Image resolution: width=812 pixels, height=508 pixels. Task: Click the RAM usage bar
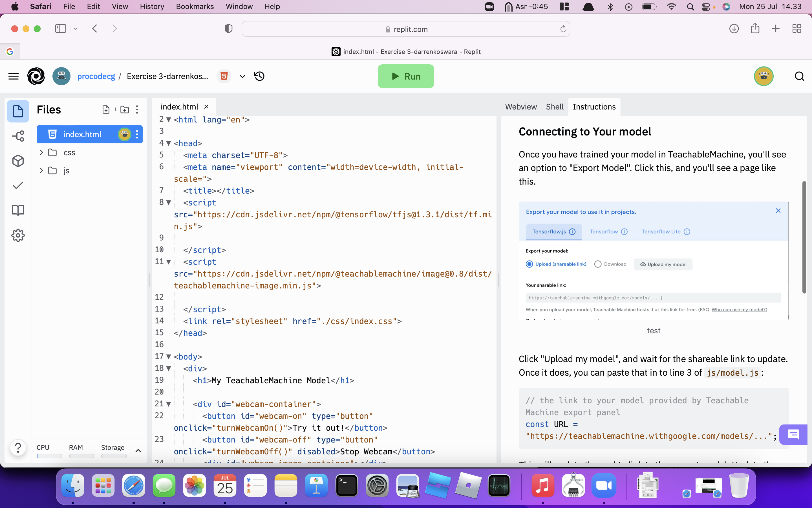coord(81,456)
